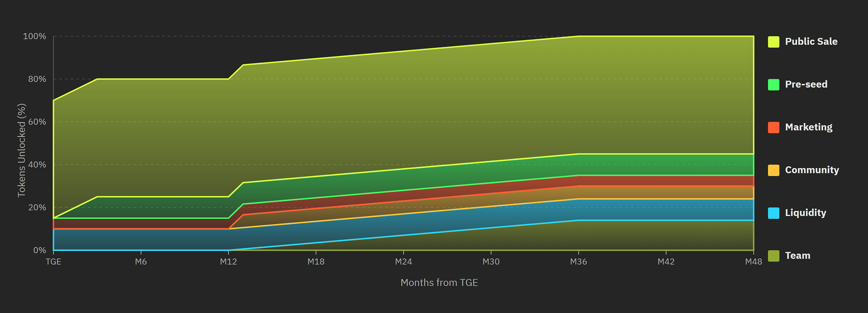Select the M24 x-axis tick label
The image size is (868, 313).
click(x=403, y=262)
